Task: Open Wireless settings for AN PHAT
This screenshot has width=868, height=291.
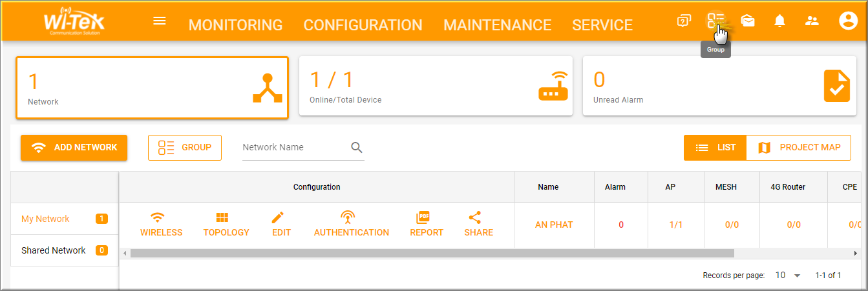Action: (x=161, y=225)
